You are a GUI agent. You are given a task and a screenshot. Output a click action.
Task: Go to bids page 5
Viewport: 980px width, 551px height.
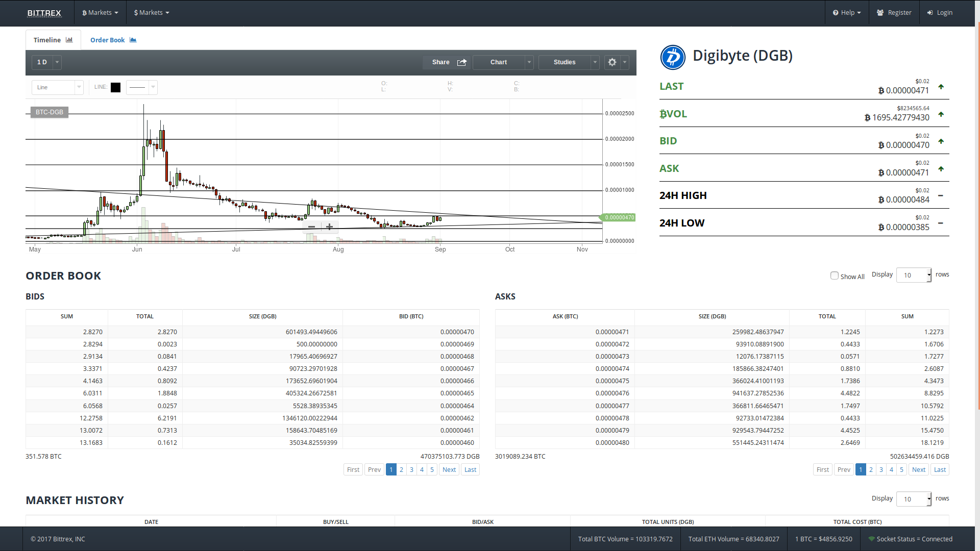pyautogui.click(x=432, y=470)
